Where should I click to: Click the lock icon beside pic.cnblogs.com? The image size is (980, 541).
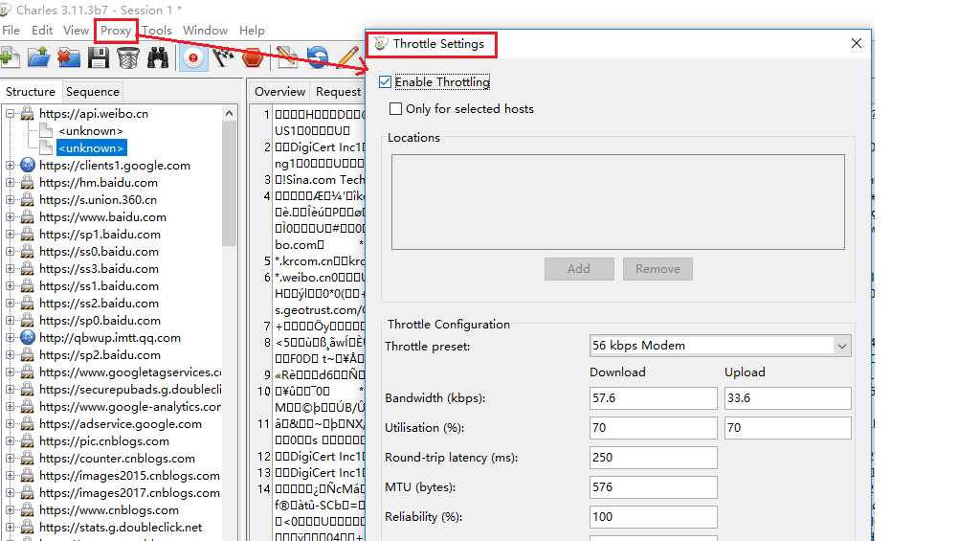tap(28, 440)
